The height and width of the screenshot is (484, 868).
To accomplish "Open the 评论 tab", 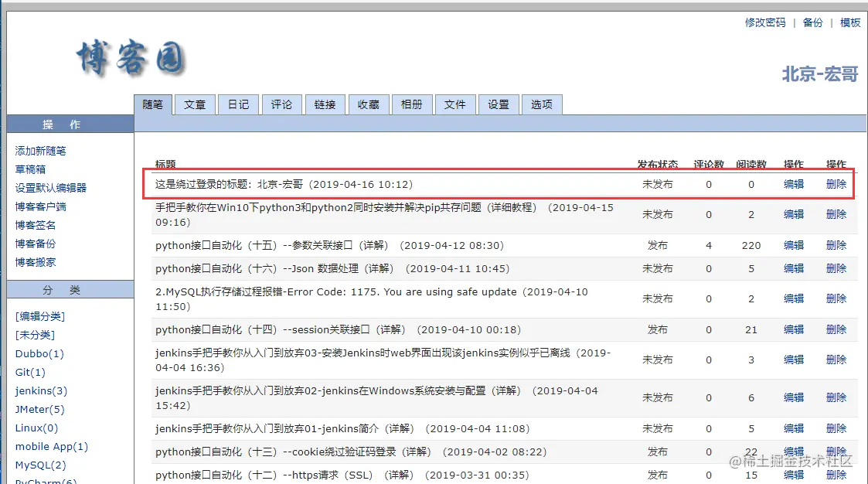I will point(281,104).
